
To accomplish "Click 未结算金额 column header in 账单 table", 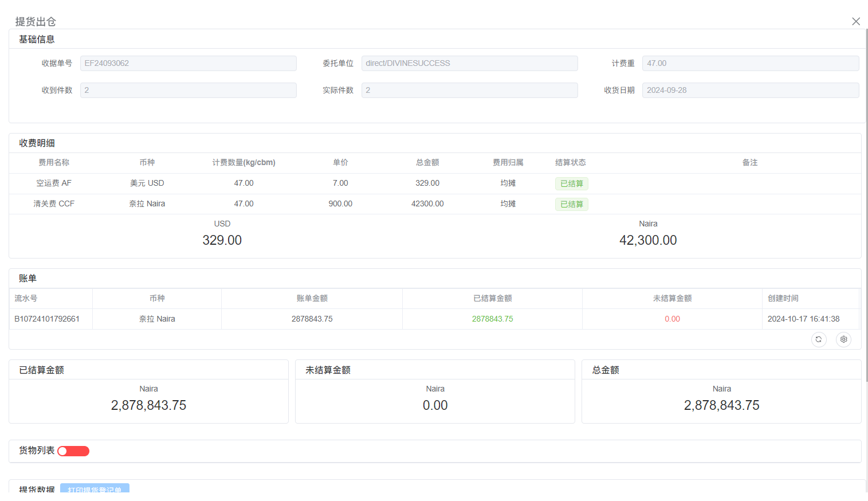I will (673, 298).
